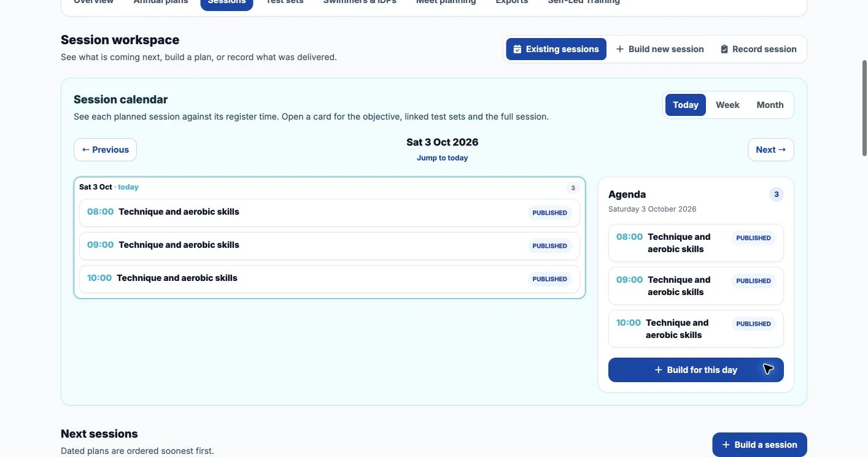Open the 09:00 session in the Agenda panel

[x=696, y=286]
